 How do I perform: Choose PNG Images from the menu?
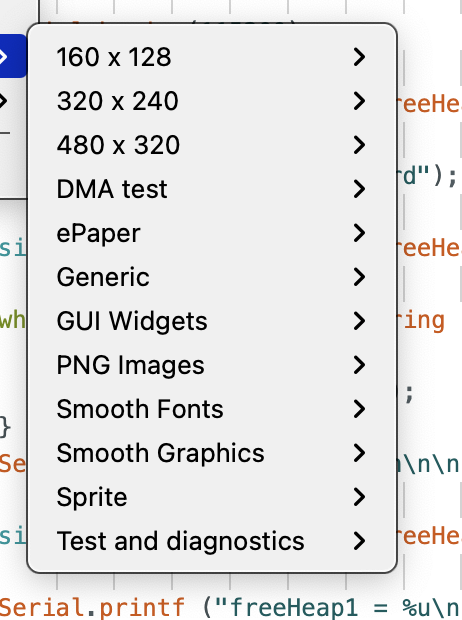click(212, 365)
